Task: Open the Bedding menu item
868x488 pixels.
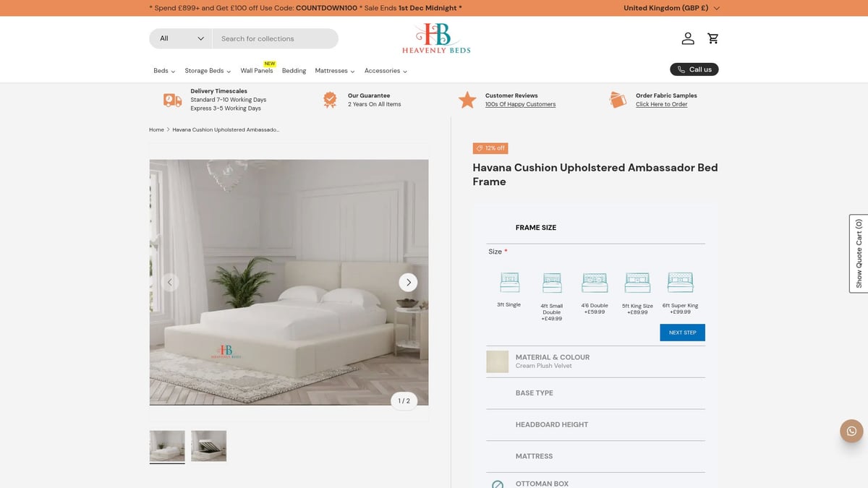Action: pos(294,70)
